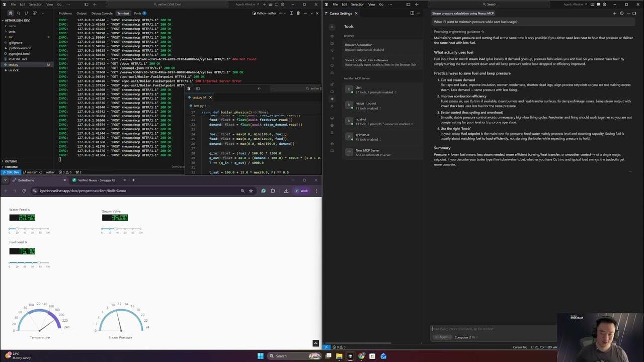
Task: Open the Source Control view icon
Action: (27, 13)
